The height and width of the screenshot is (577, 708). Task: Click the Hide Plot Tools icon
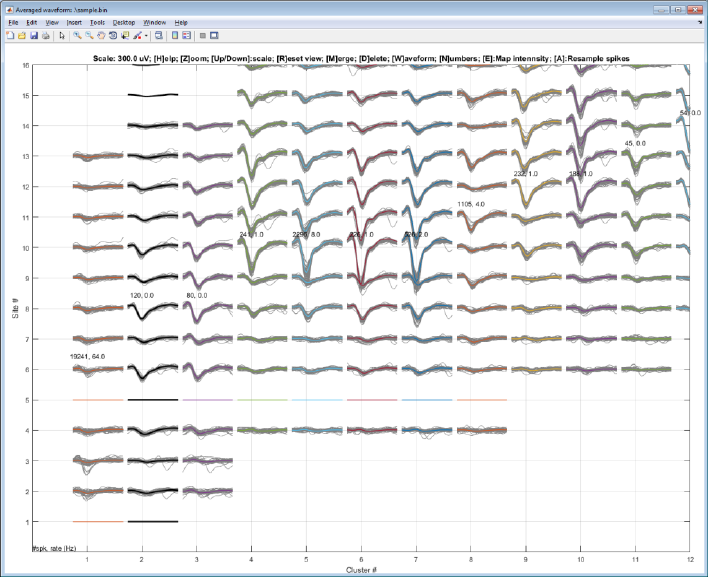pyautogui.click(x=203, y=35)
